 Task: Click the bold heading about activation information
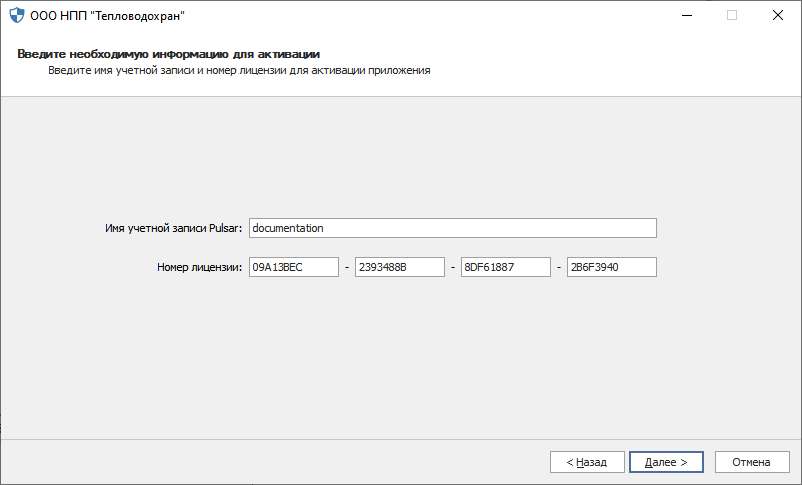pos(175,53)
